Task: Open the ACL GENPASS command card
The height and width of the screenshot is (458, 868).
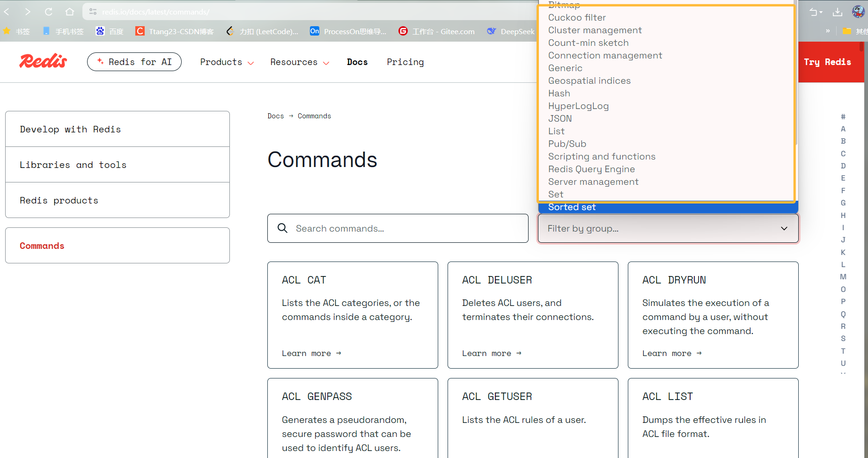Action: [x=353, y=418]
